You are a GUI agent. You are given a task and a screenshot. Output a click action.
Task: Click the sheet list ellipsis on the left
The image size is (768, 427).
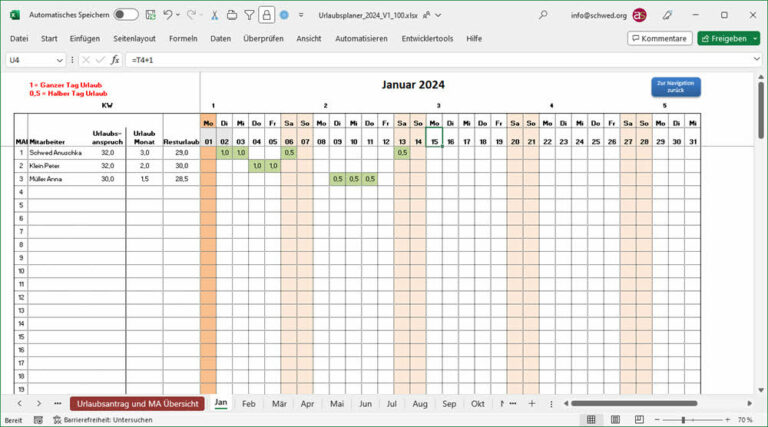tap(58, 404)
